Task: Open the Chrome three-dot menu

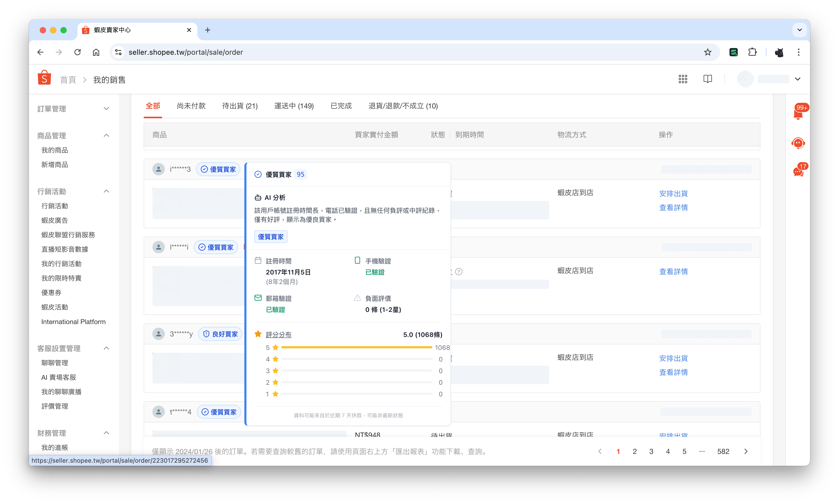Action: 799,52
